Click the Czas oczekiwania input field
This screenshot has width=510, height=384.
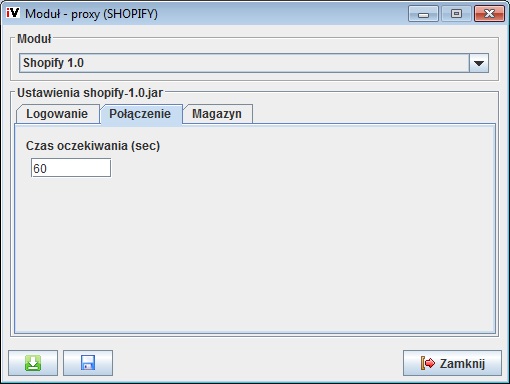[x=71, y=168]
